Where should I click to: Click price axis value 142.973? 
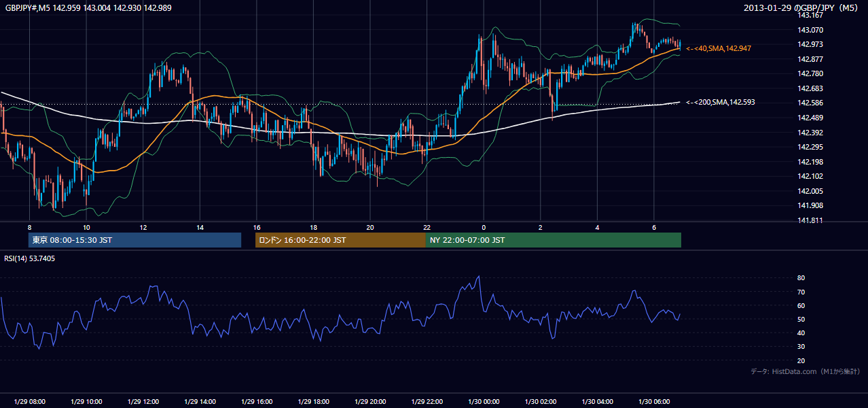click(x=810, y=44)
